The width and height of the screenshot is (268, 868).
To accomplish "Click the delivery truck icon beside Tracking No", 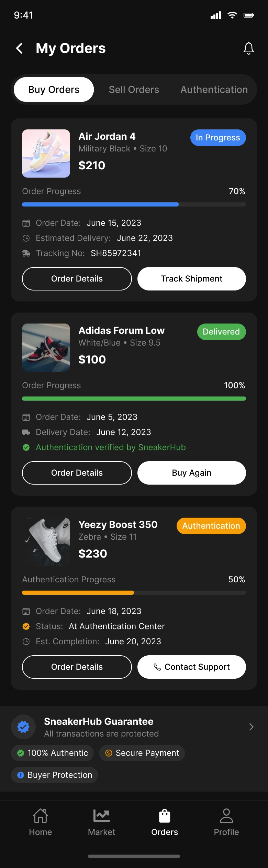I will (x=26, y=253).
